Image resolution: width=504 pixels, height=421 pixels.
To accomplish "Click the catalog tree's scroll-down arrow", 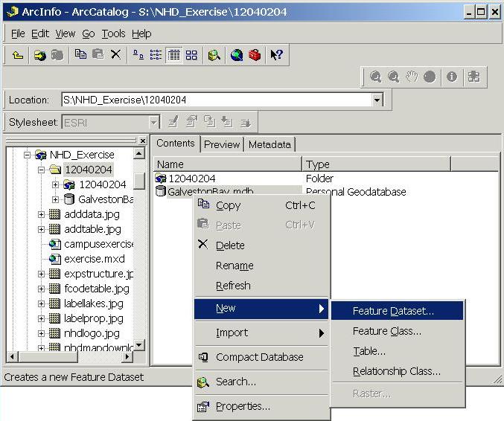I will click(x=139, y=345).
